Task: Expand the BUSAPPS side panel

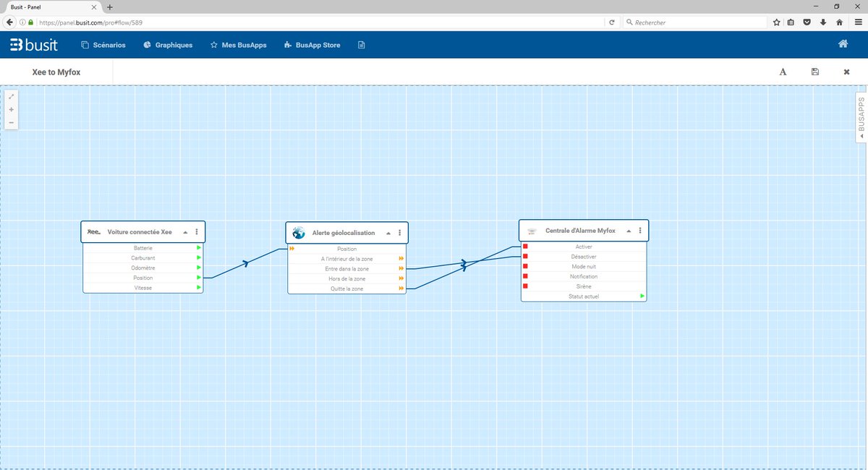Action: (861, 117)
